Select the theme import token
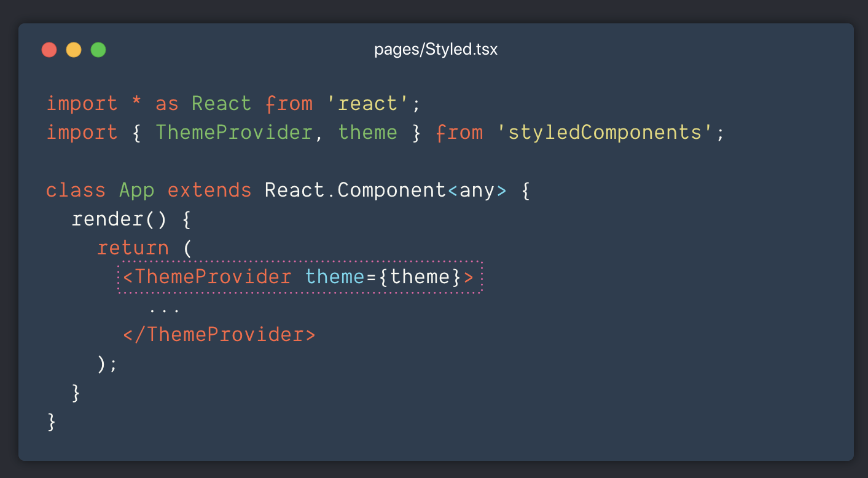 (367, 132)
